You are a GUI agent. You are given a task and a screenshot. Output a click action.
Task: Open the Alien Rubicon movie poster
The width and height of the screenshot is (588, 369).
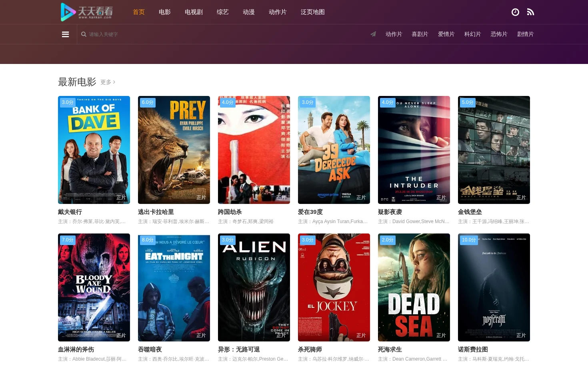(x=254, y=287)
